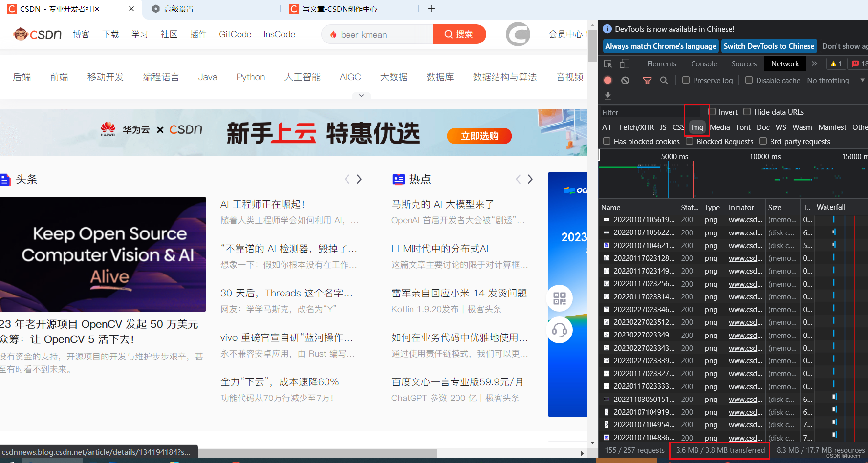
Task: Select the Python category tab
Action: tap(250, 77)
